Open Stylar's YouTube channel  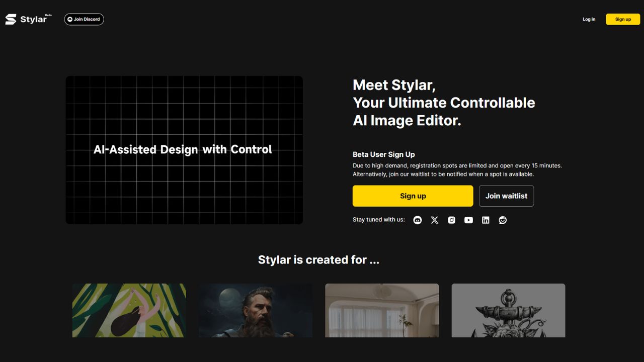tap(468, 220)
